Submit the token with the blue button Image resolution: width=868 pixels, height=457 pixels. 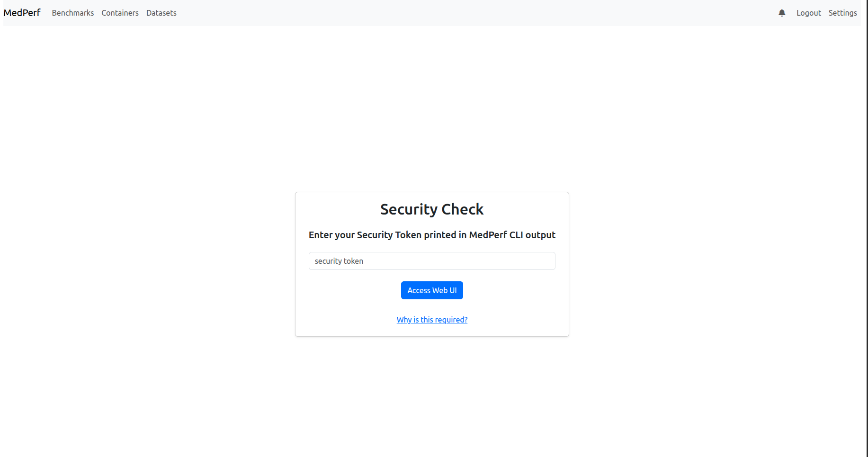(432, 290)
